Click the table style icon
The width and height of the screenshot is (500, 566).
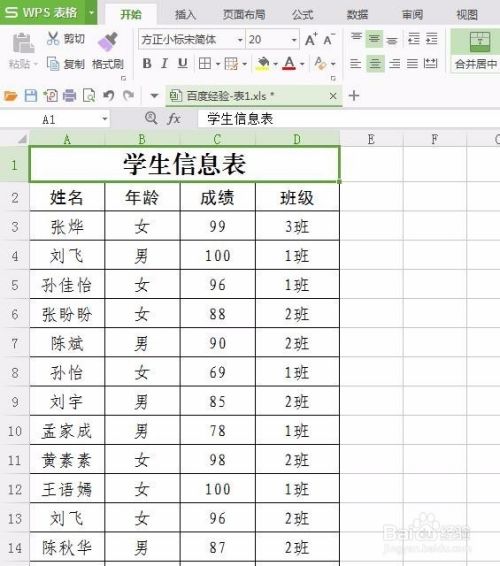231,64
